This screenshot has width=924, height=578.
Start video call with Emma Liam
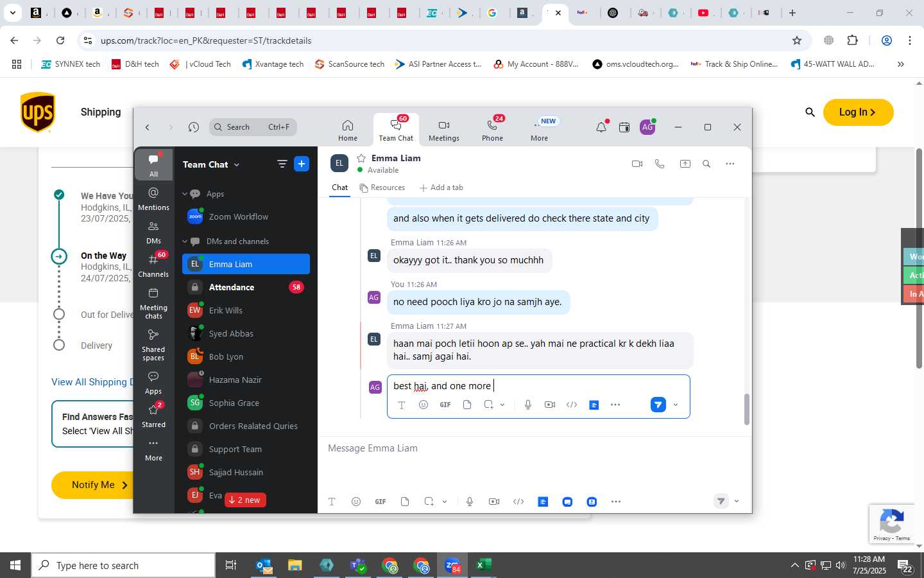click(637, 164)
